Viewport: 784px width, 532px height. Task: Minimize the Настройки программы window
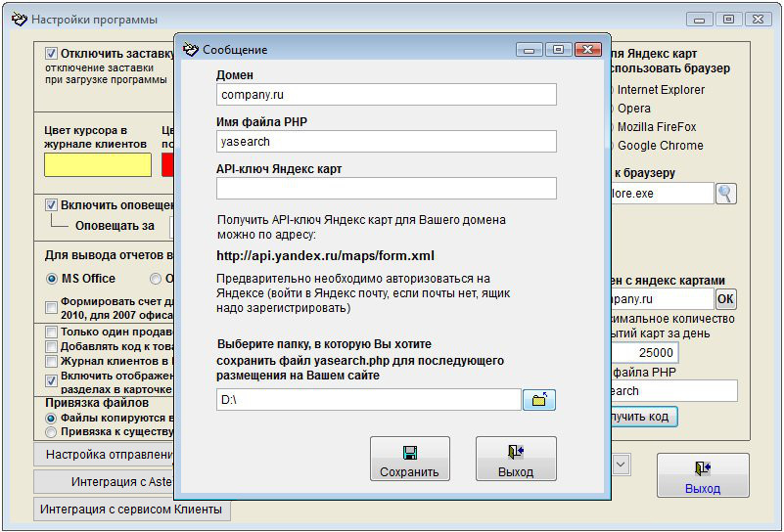700,20
